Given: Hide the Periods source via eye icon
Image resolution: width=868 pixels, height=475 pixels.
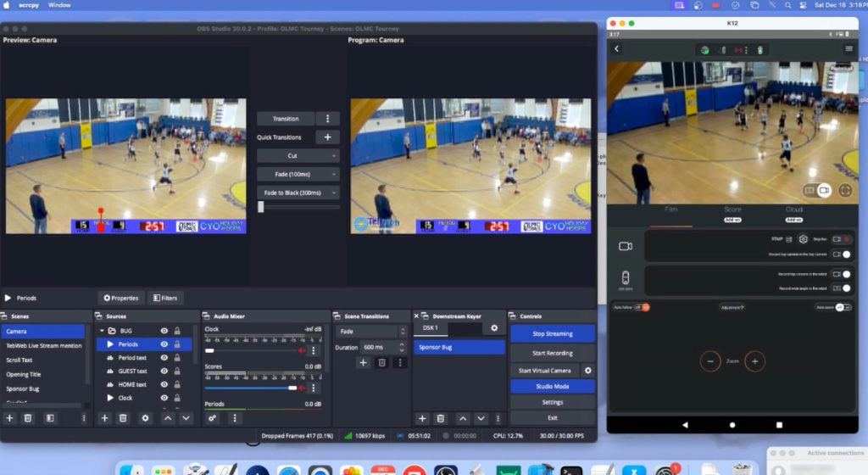Looking at the screenshot, I should click(x=164, y=344).
